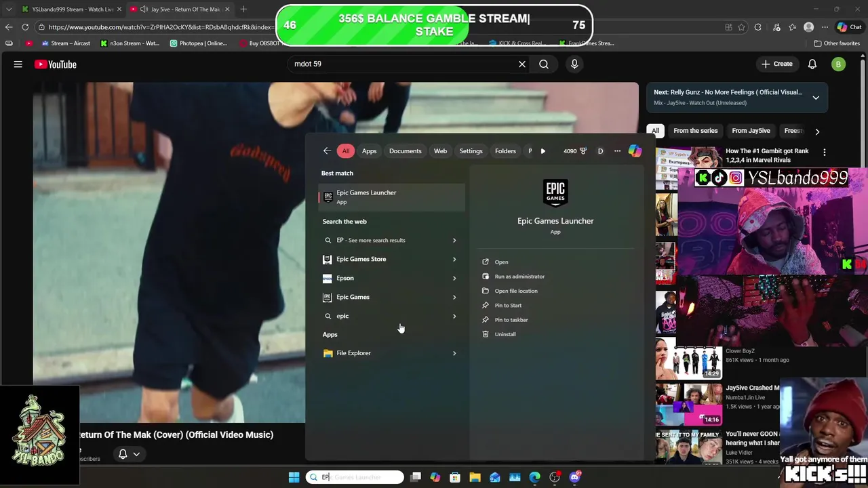
Task: Filter search results by Documents
Action: click(406, 151)
